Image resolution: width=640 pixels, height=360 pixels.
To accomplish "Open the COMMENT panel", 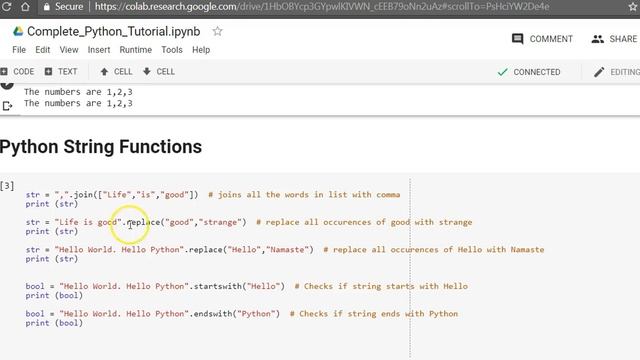I will pyautogui.click(x=542, y=39).
